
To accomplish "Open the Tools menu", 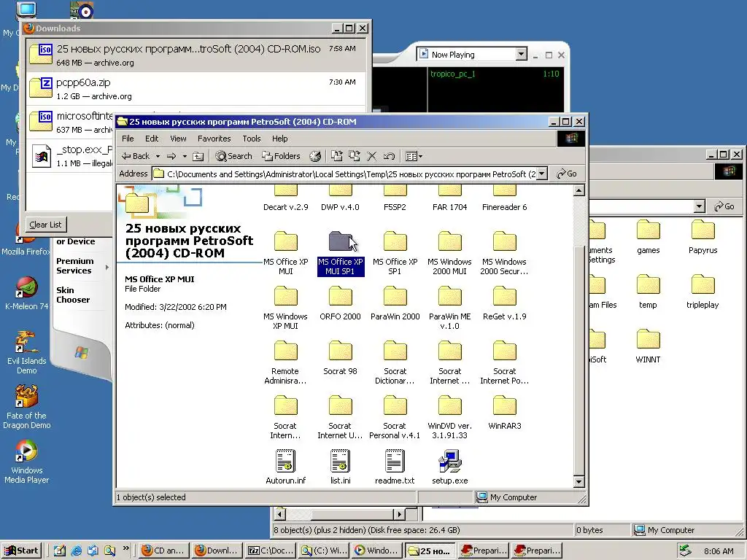I will pyautogui.click(x=251, y=139).
